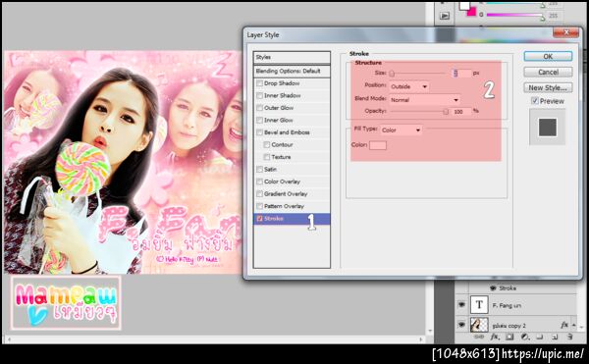Create new fill or adjustment layer

[525, 337]
